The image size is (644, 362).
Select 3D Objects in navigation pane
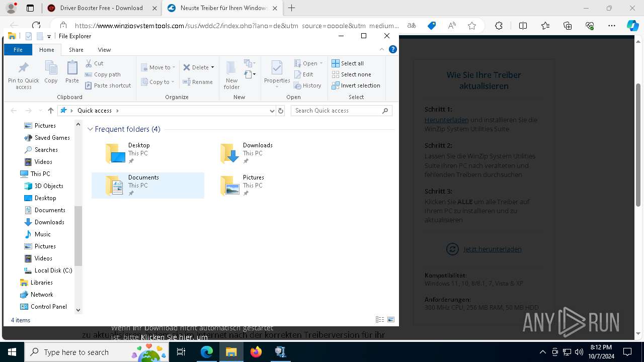(x=44, y=186)
